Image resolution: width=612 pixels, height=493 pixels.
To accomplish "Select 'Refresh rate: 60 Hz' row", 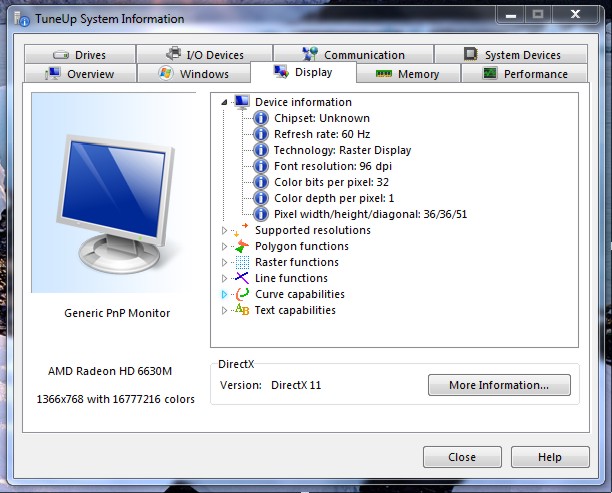I will pos(322,134).
